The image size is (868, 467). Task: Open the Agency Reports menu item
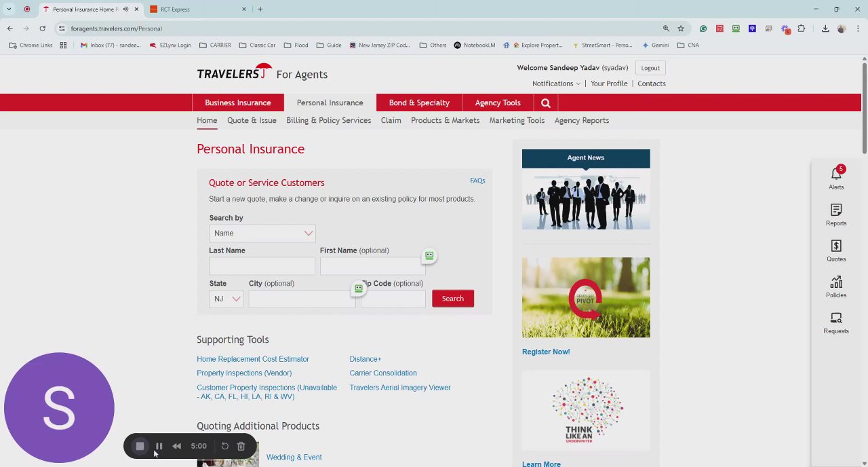tap(582, 120)
